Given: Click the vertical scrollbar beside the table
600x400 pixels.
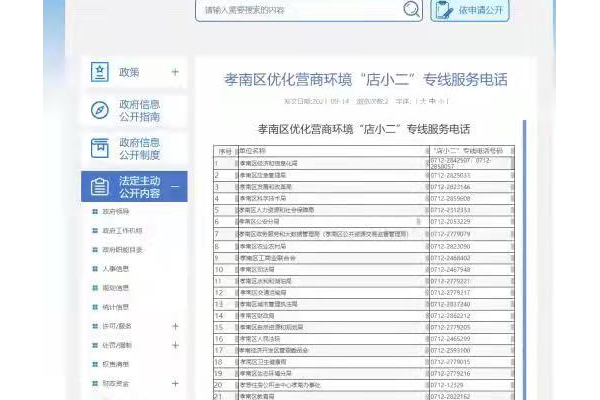Looking at the screenshot, I should tap(524, 260).
